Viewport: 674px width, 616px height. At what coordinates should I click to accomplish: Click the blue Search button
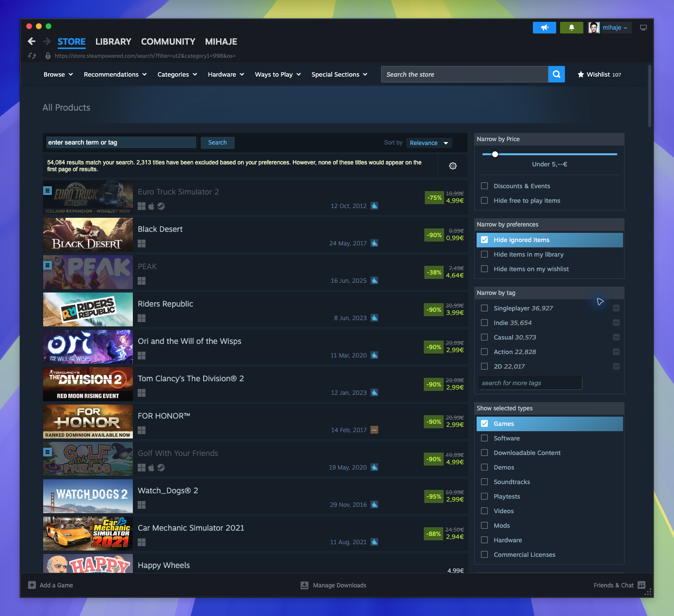pos(218,143)
